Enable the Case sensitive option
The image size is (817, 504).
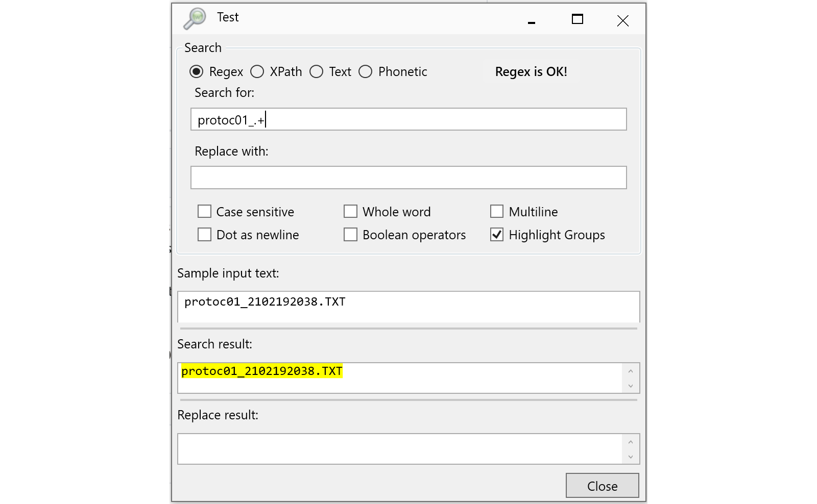[x=204, y=211]
